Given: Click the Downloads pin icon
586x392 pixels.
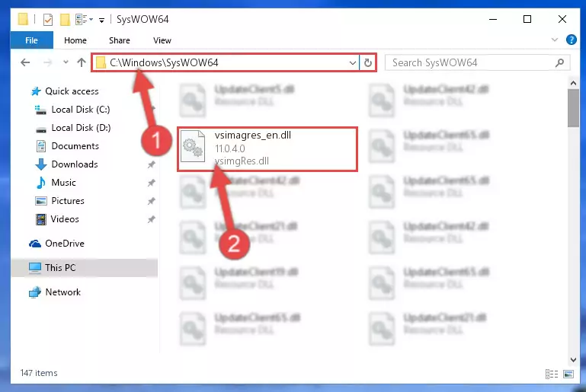Looking at the screenshot, I should pos(151,164).
